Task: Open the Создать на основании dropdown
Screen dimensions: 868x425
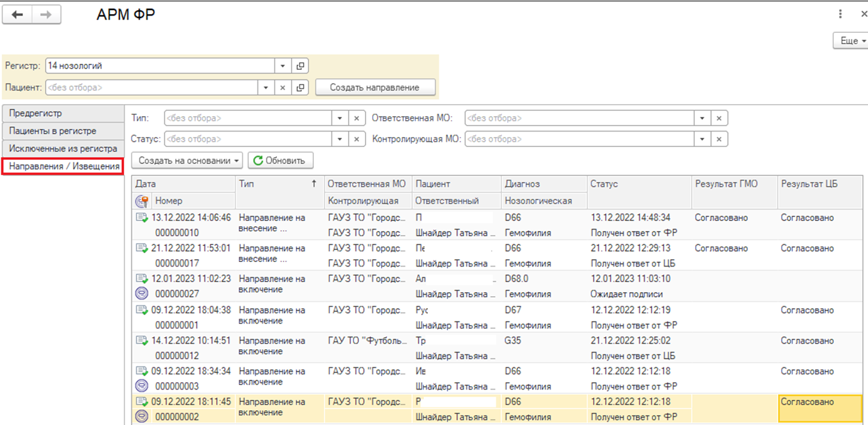Action: tap(188, 160)
